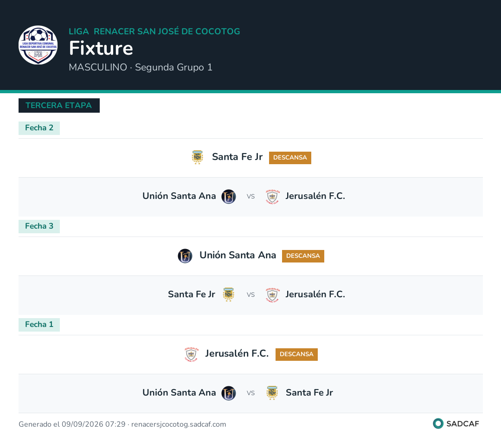The height and width of the screenshot is (448, 501).
Task: Select the Fecha 3 label
Action: pyautogui.click(x=39, y=226)
